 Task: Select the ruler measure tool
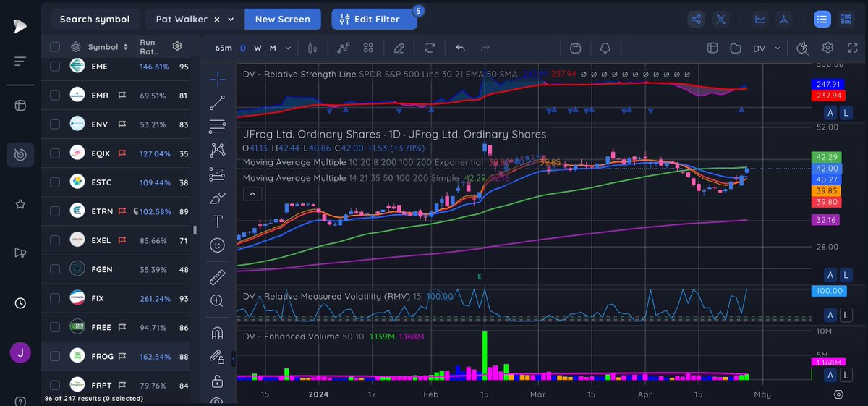(x=217, y=277)
